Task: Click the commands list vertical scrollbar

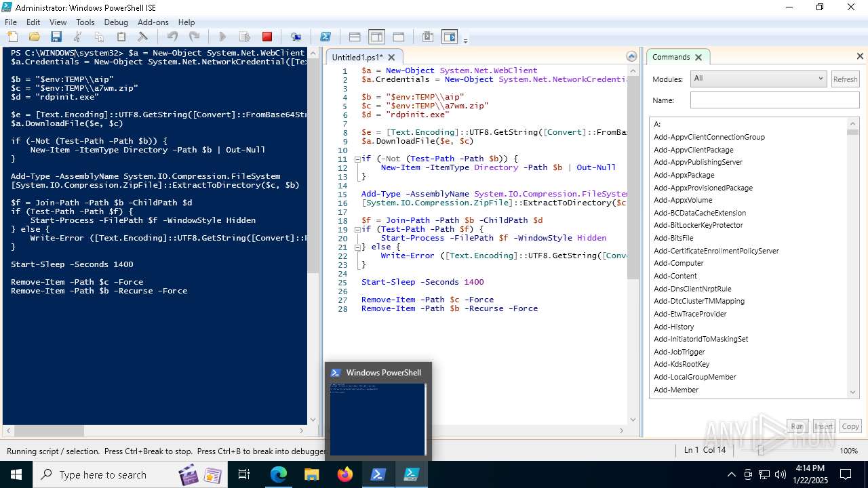Action: pos(853,258)
